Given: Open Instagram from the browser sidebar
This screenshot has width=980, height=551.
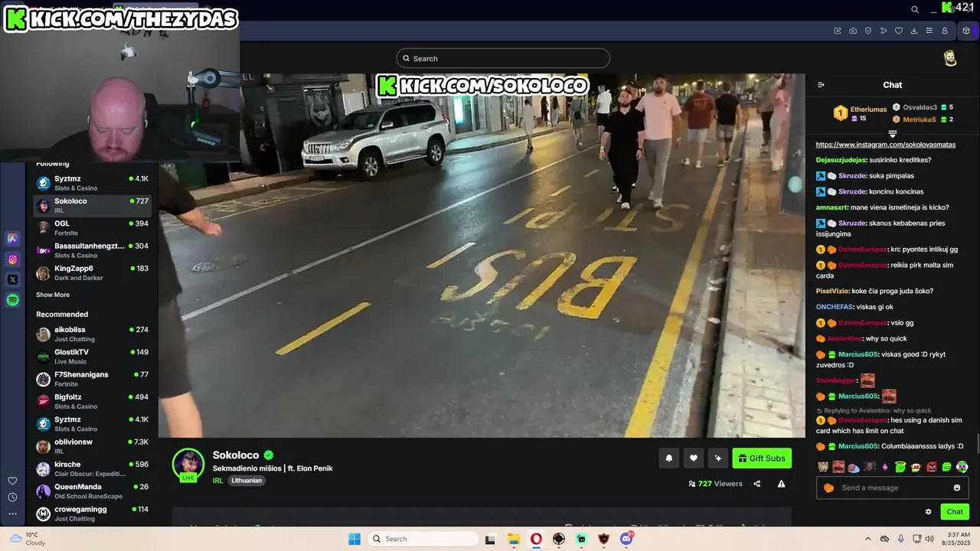Looking at the screenshot, I should (12, 259).
